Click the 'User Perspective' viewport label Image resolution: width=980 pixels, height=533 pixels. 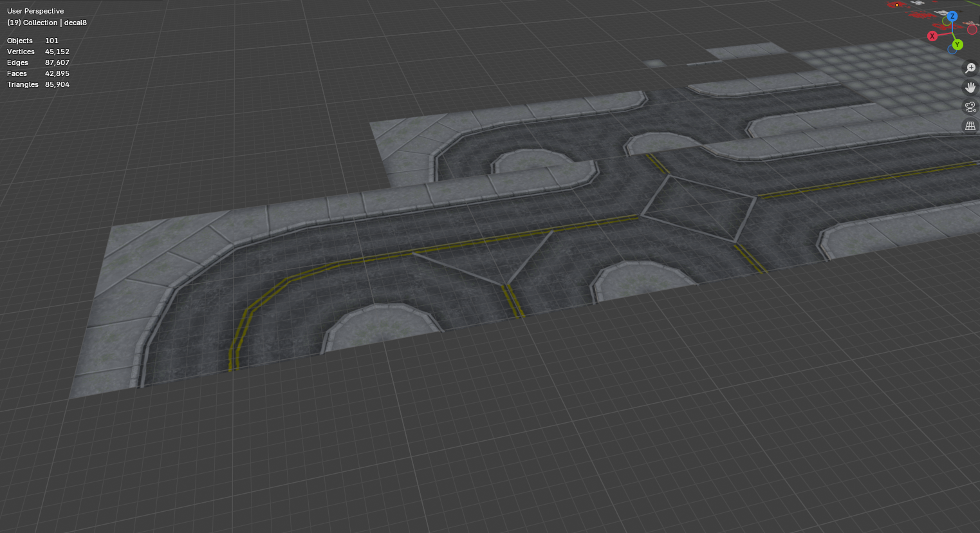35,11
